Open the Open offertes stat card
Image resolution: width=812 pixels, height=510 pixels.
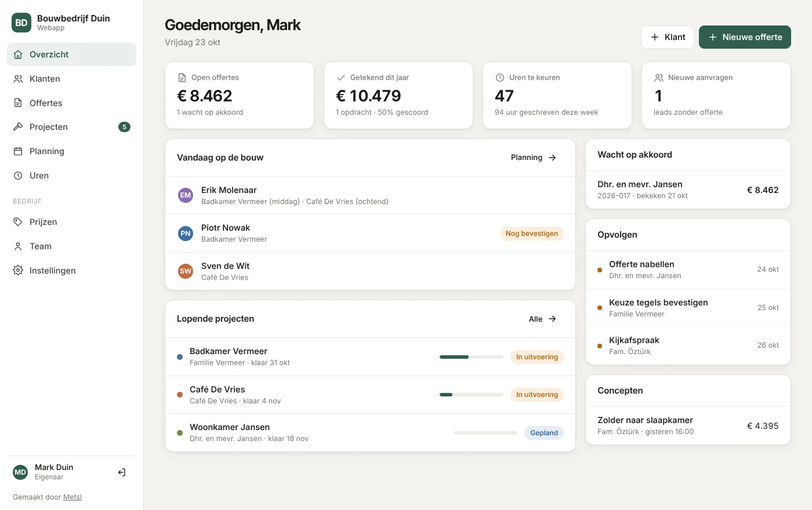click(240, 96)
